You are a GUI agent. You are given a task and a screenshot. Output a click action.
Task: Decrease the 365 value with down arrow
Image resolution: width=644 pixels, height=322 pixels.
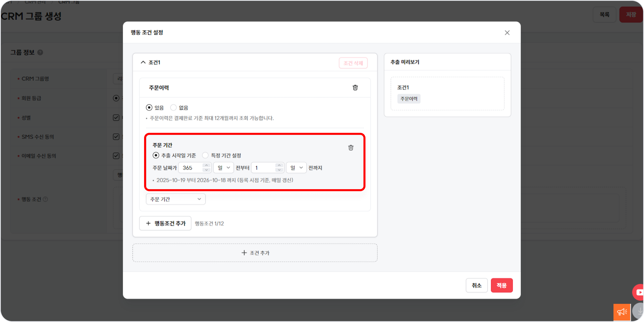tap(206, 170)
